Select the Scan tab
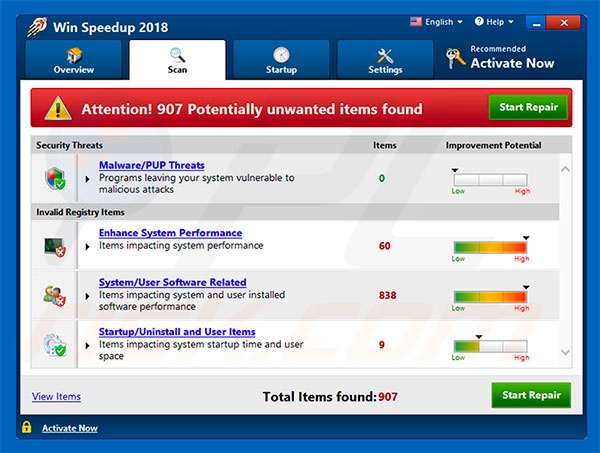 [178, 60]
